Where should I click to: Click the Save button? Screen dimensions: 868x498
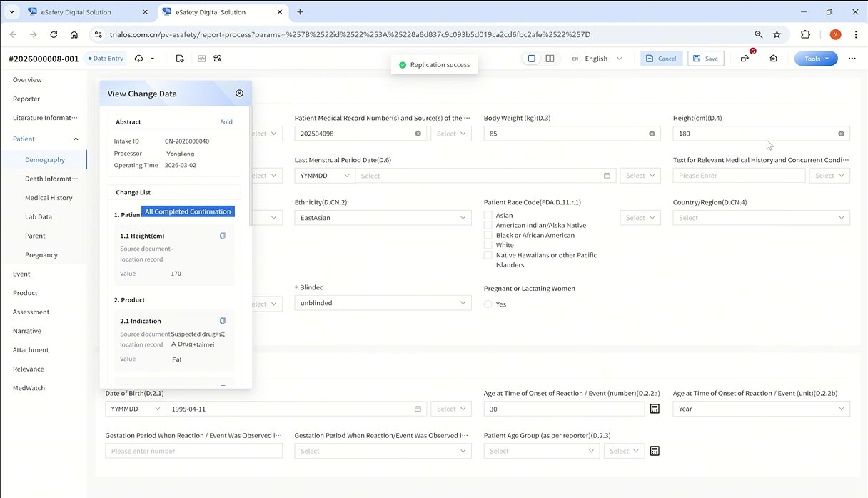[x=706, y=59]
